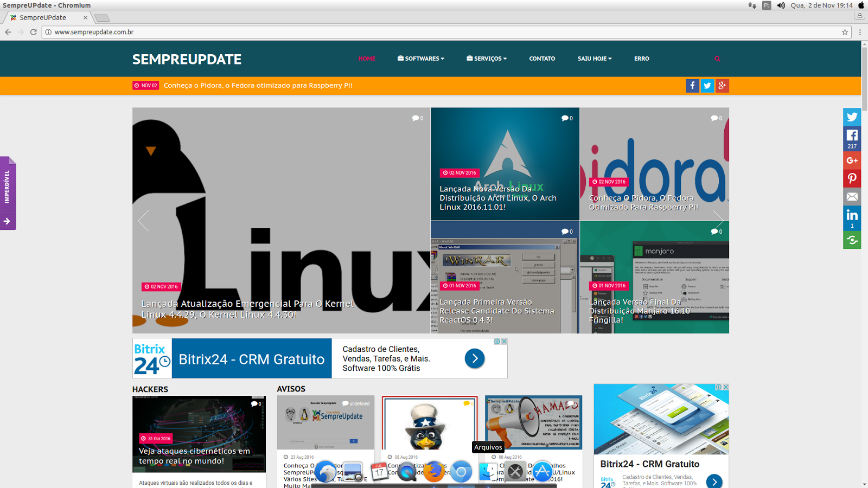This screenshot has height=488, width=868.
Task: Open the site search magnifier
Action: [717, 59]
